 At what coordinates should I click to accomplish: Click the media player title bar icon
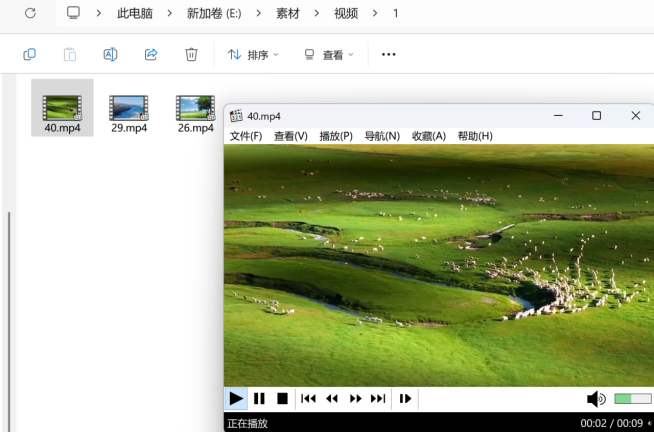236,116
